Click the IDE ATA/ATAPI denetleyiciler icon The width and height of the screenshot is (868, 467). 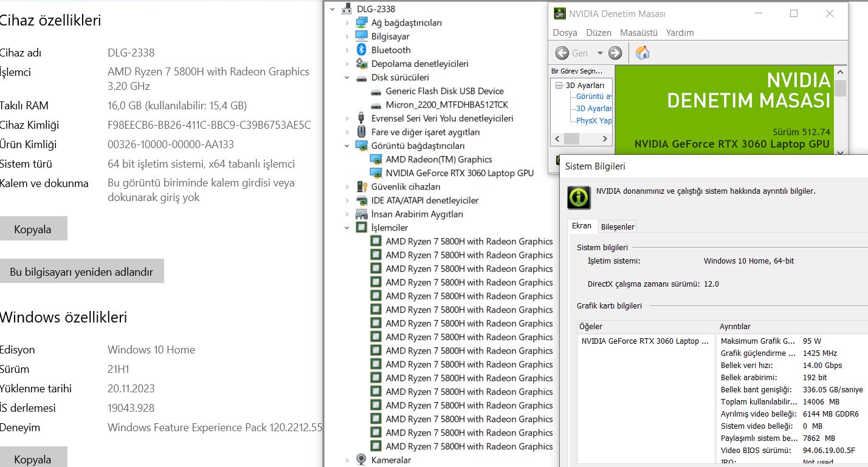point(362,200)
